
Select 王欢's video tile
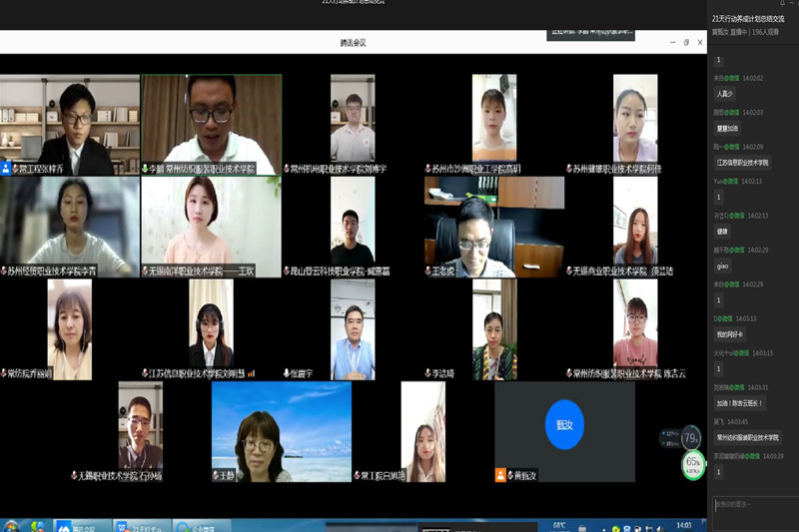tap(212, 227)
